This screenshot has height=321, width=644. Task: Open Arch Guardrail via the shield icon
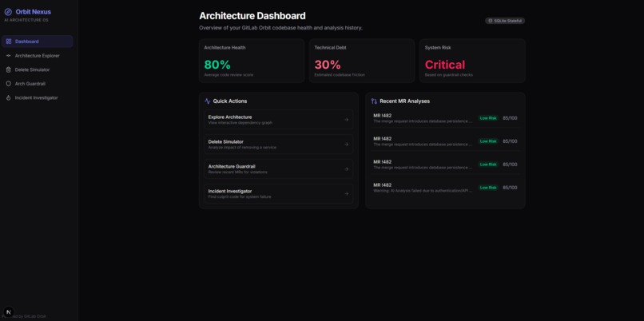pos(9,84)
